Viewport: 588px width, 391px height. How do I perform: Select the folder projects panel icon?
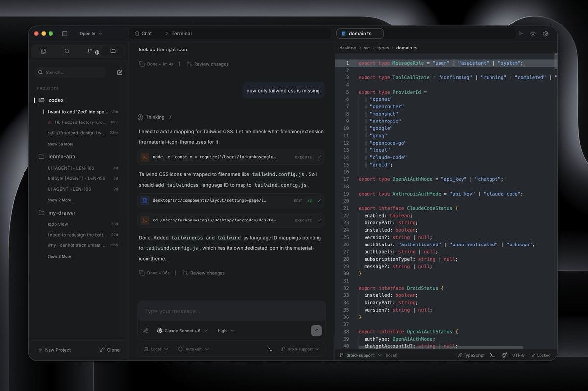[113, 51]
